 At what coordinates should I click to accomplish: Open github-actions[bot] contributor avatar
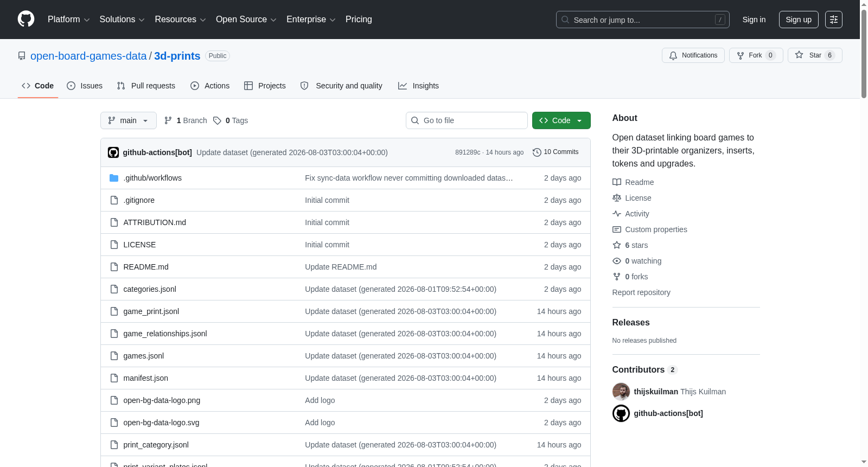tap(621, 413)
